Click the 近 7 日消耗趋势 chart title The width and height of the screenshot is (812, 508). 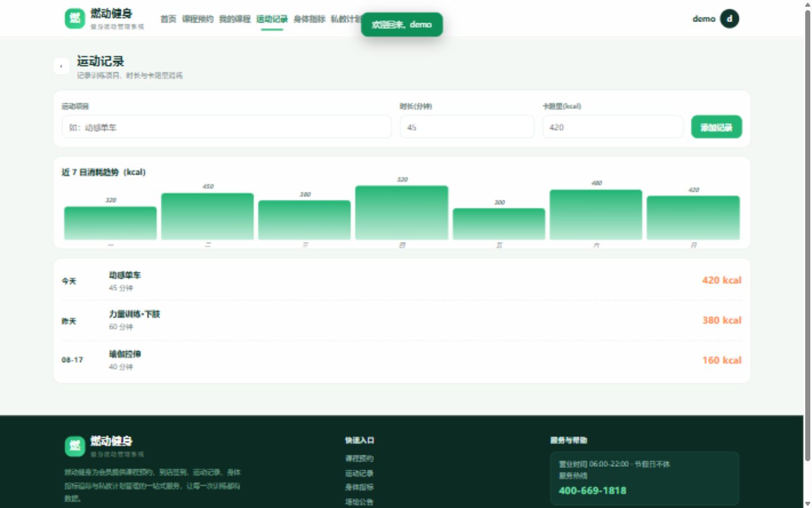[103, 172]
